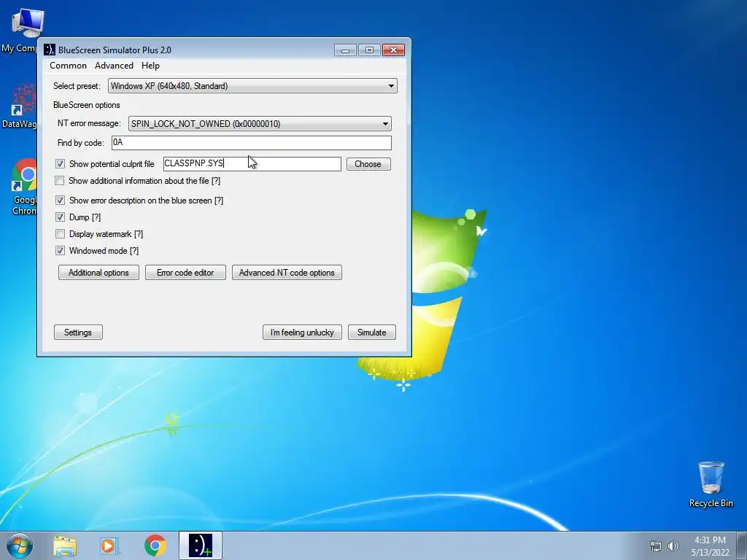The height and width of the screenshot is (560, 747).
Task: Toggle Show error description on blue screen
Action: click(60, 200)
